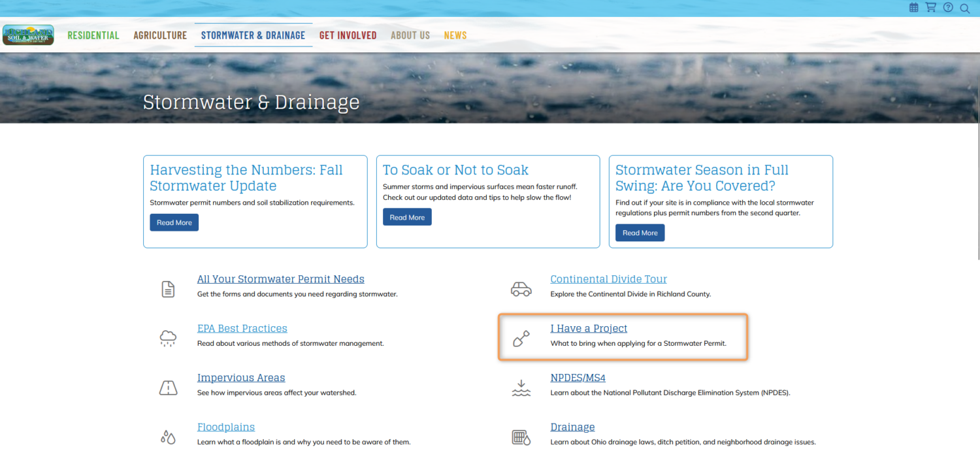Click the drain grate icon next to Drainage

[521, 436]
